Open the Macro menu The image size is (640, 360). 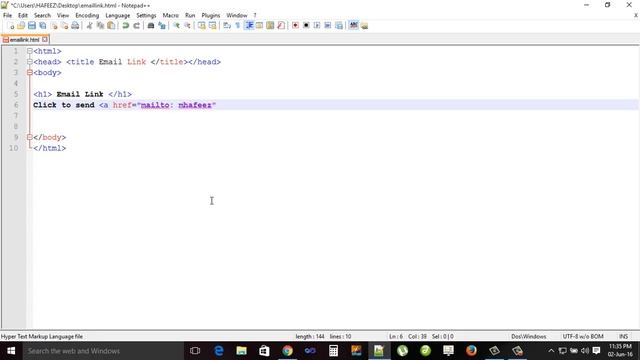(x=171, y=16)
